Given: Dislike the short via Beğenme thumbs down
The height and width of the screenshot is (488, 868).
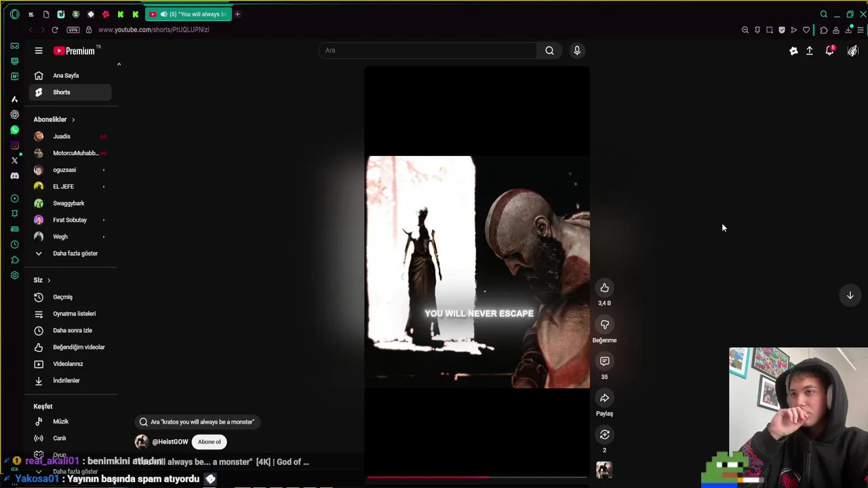Looking at the screenshot, I should coord(604,325).
